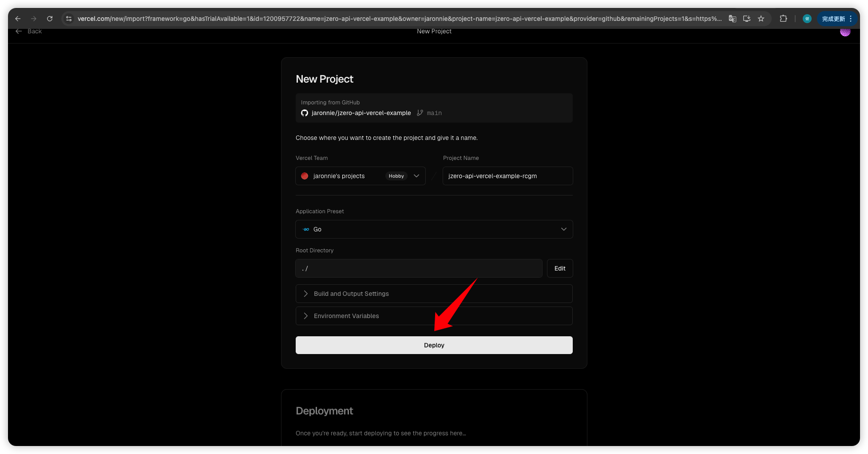Image resolution: width=868 pixels, height=454 pixels.
Task: Open the translate page icon
Action: coord(733,19)
